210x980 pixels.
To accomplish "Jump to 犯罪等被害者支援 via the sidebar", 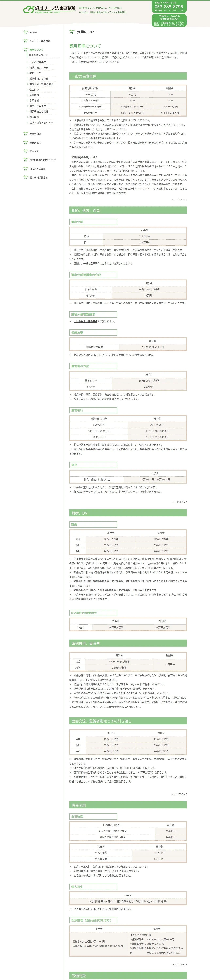I will [x=39, y=111].
